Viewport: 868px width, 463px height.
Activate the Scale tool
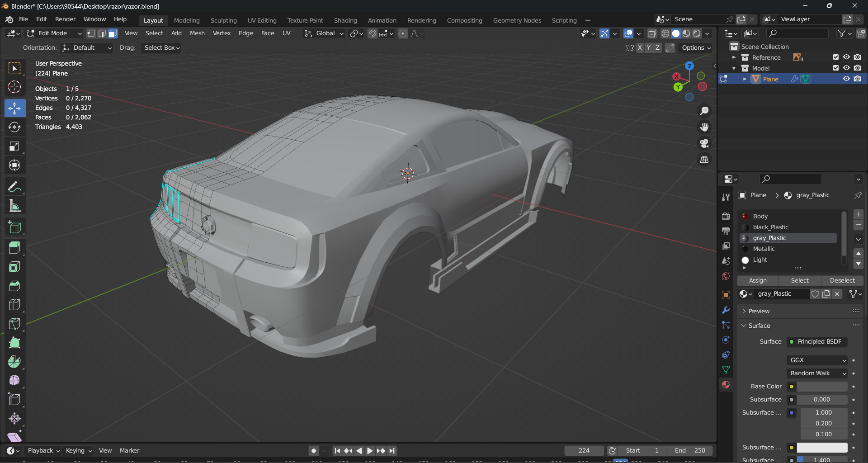click(14, 146)
